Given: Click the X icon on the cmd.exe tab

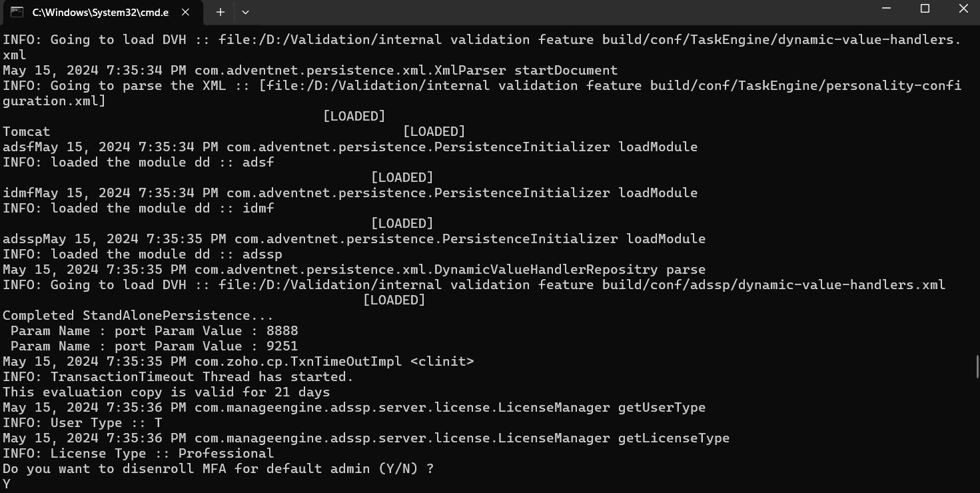Looking at the screenshot, I should [x=185, y=12].
